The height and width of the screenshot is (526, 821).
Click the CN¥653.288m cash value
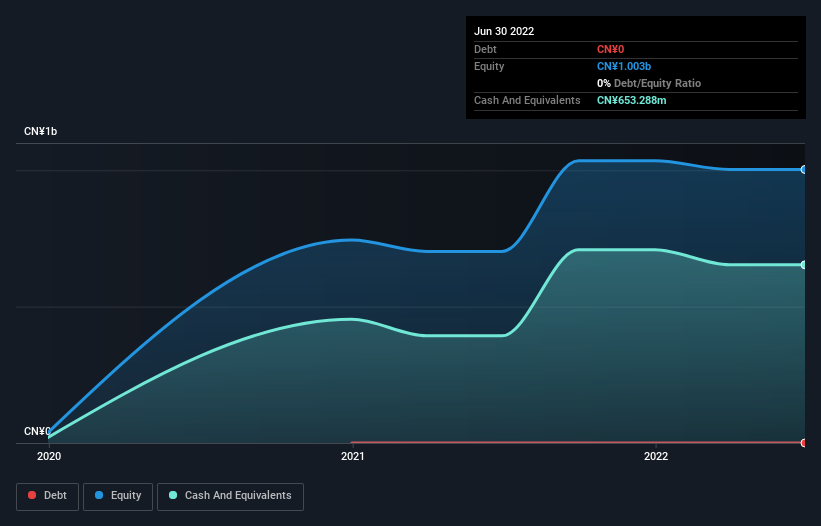[x=631, y=100]
